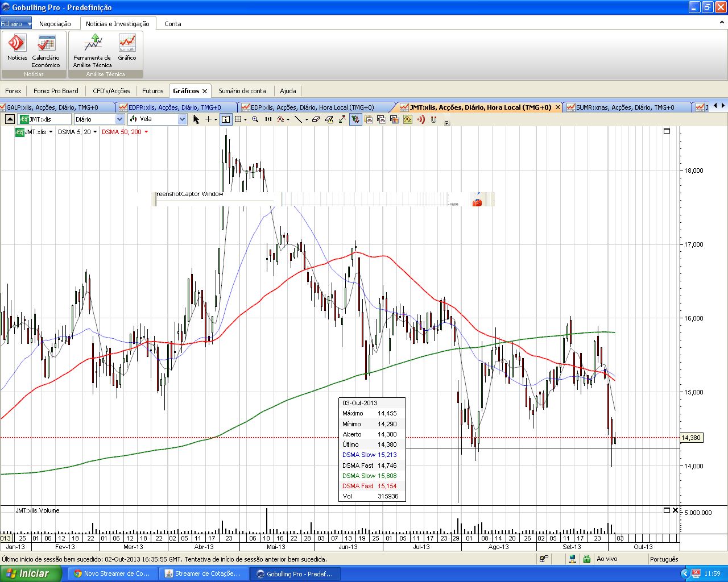Close the JMT:xlis chart tab
Viewport: 728px width, 582px height.
coord(558,107)
